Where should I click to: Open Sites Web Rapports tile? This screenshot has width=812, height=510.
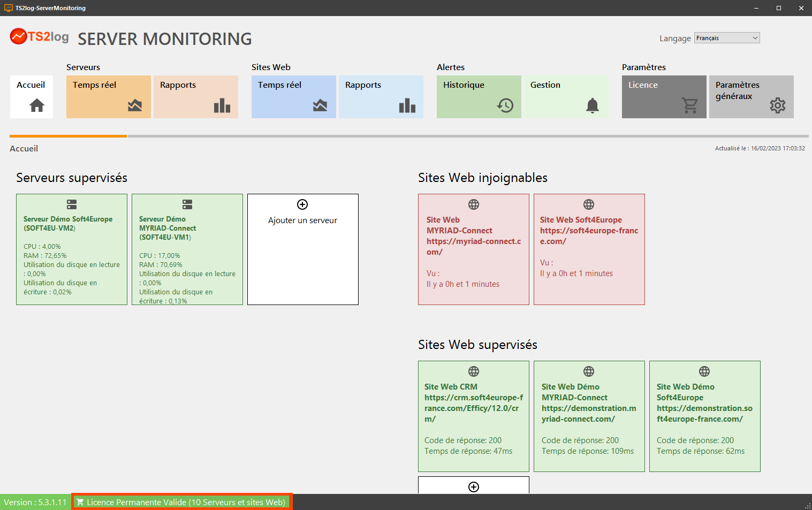[x=381, y=97]
